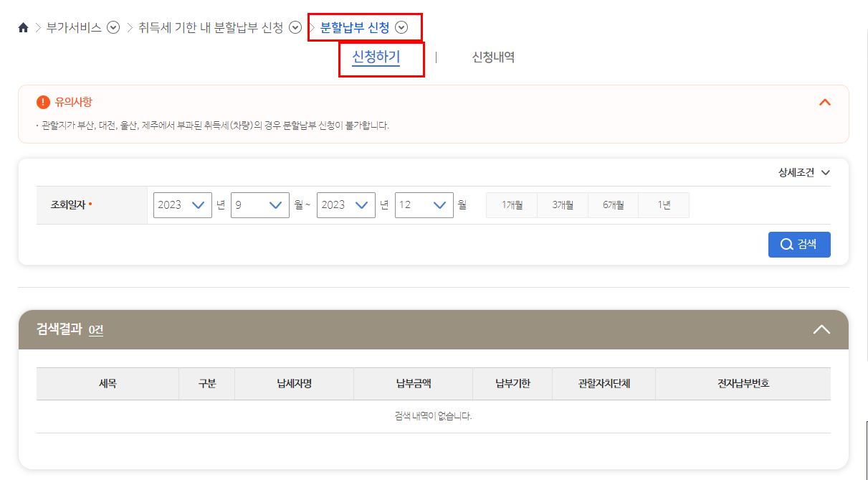
Task: Click the 세목 table column header
Action: click(107, 383)
